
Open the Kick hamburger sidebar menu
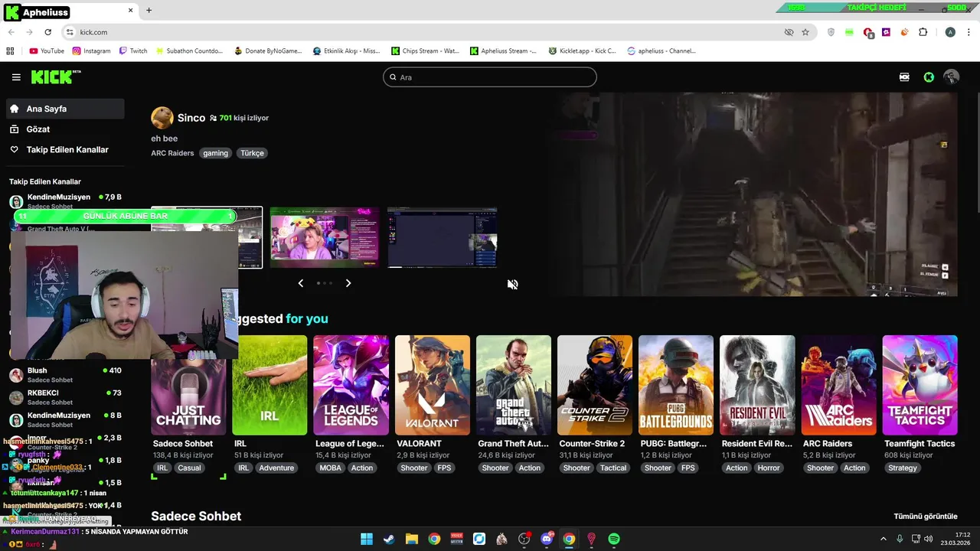tap(16, 77)
